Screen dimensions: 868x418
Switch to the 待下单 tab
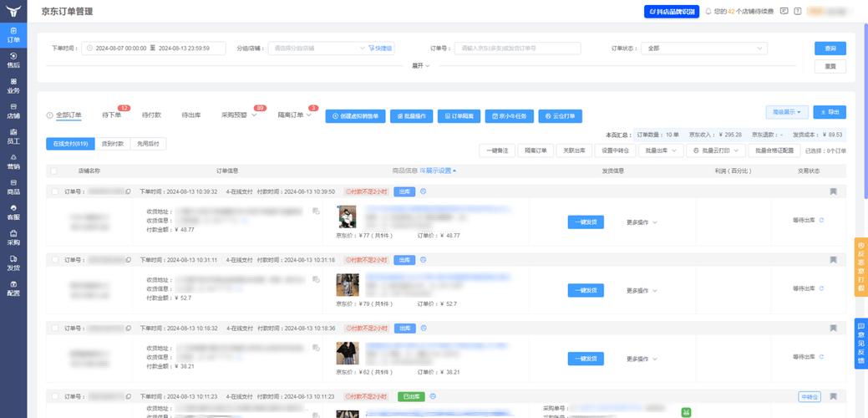(x=111, y=115)
